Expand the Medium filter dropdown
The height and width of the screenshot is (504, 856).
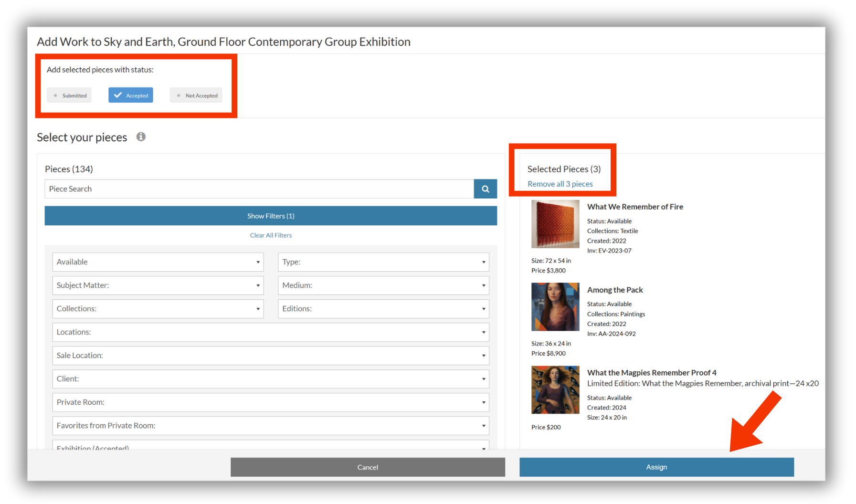(383, 285)
